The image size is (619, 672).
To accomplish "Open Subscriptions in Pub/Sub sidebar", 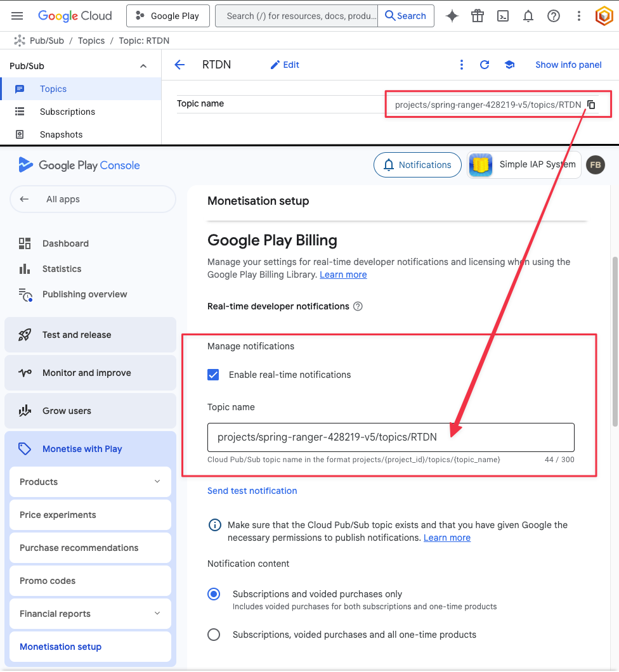I will pyautogui.click(x=67, y=112).
